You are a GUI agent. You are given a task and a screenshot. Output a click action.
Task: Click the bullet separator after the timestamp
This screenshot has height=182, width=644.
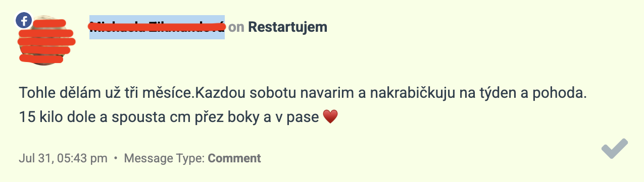[x=116, y=158]
